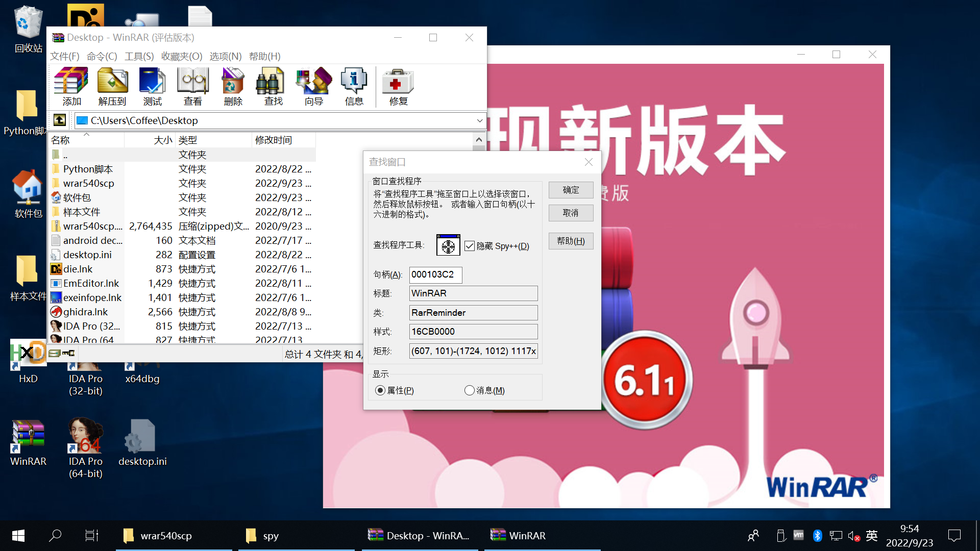Open the File (文件) menu
This screenshot has width=980, height=551.
65,56
